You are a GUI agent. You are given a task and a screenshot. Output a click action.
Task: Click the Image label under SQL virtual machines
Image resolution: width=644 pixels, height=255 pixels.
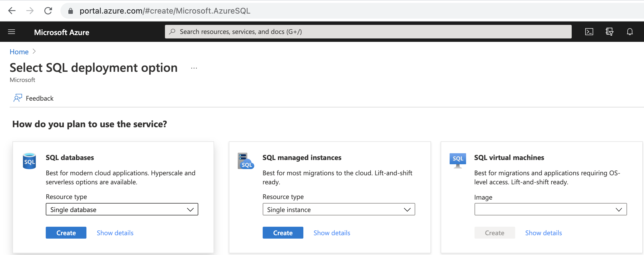click(483, 197)
